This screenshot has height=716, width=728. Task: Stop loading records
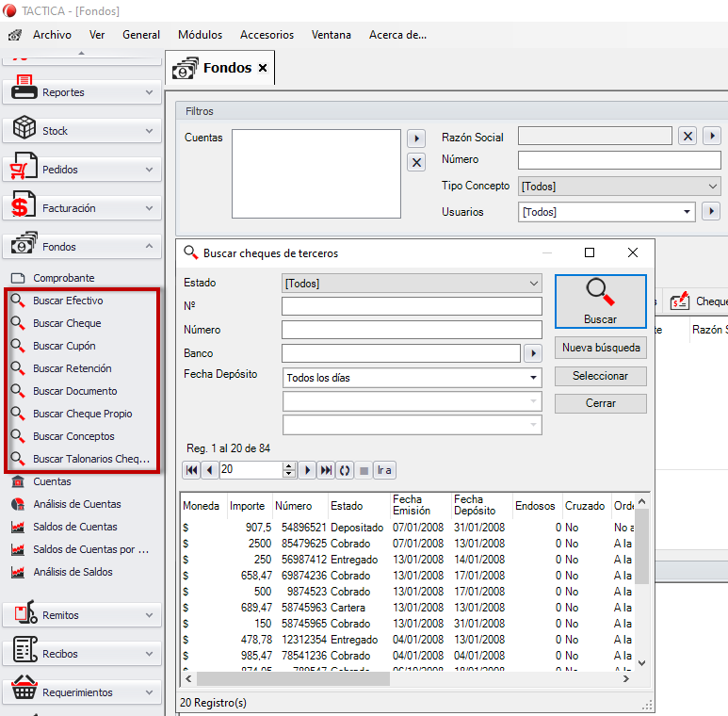tap(364, 470)
